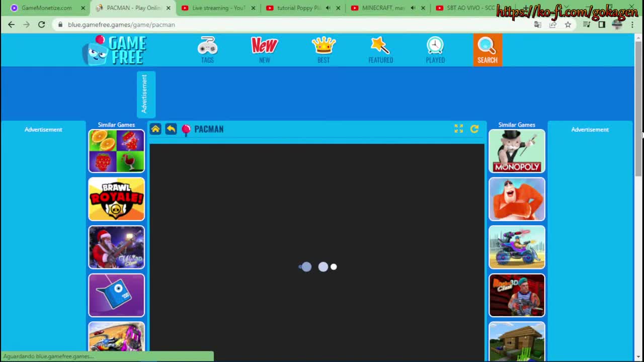Click the vertical Advertisement label tab
The image size is (644, 362).
(x=146, y=94)
